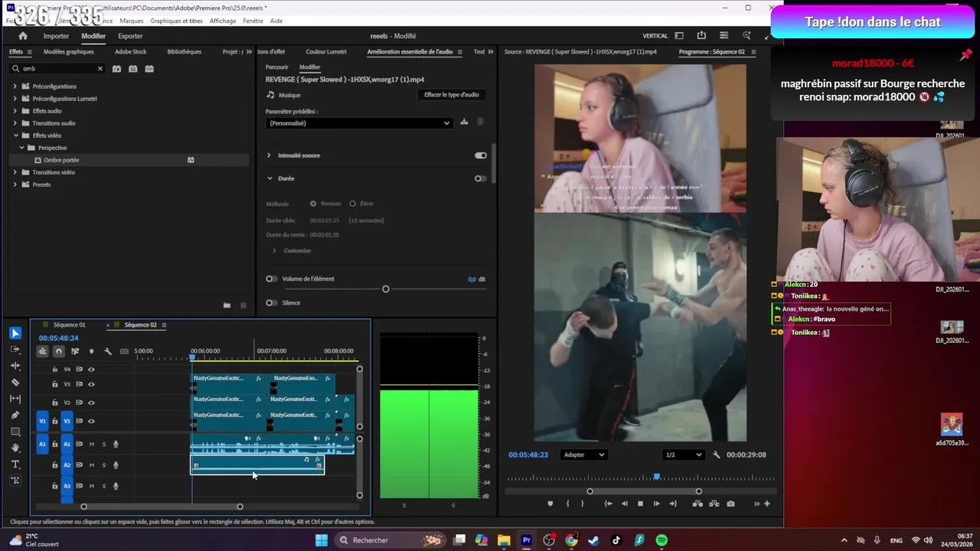Select the Ripple Edit tool

point(15,366)
